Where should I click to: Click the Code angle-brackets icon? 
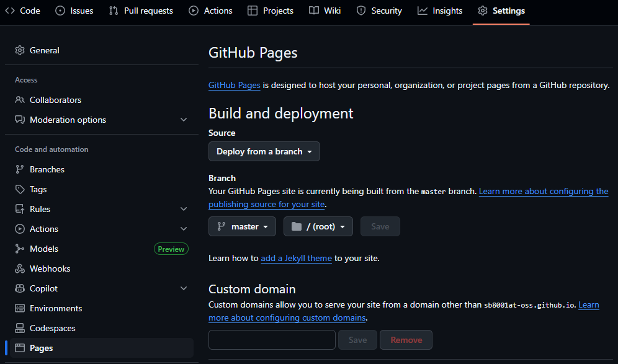(10, 11)
